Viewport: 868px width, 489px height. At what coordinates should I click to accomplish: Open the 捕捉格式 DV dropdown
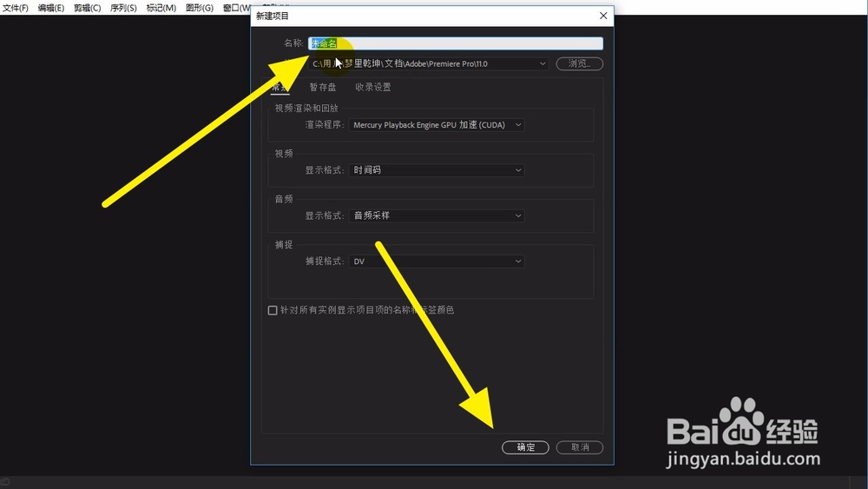[x=437, y=261]
